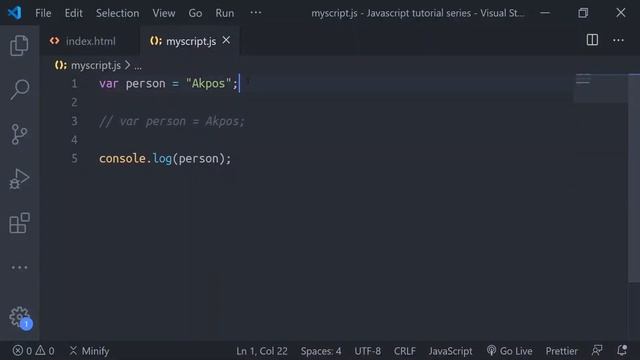Screen dimensions: 640x360
Task: Click the VS Code logo icon
Action: pyautogui.click(x=15, y=13)
